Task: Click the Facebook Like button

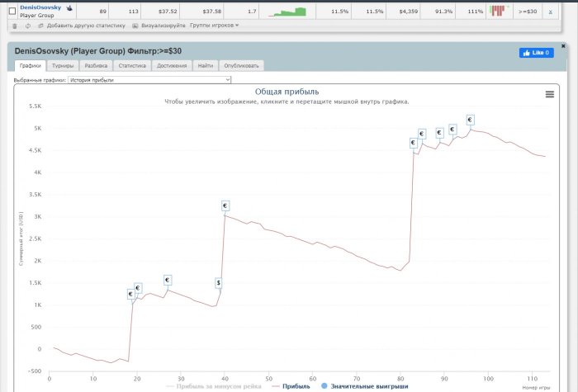Action: click(x=537, y=53)
